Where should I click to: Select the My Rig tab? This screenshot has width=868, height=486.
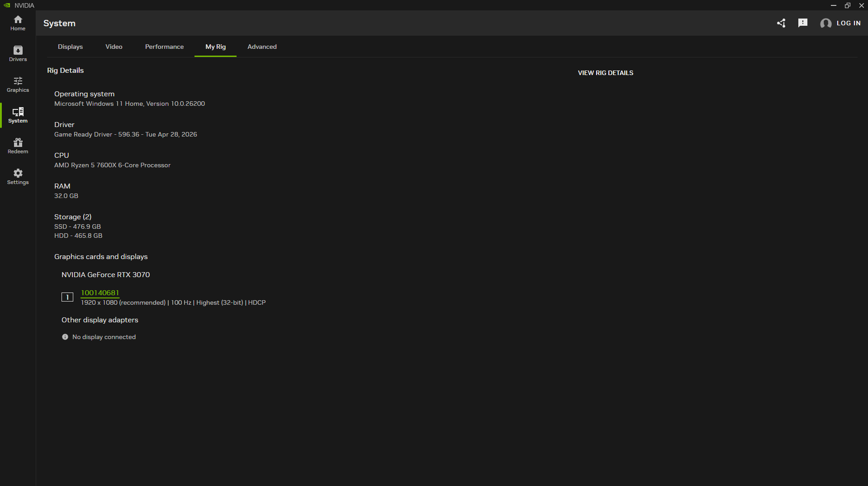[x=215, y=47]
